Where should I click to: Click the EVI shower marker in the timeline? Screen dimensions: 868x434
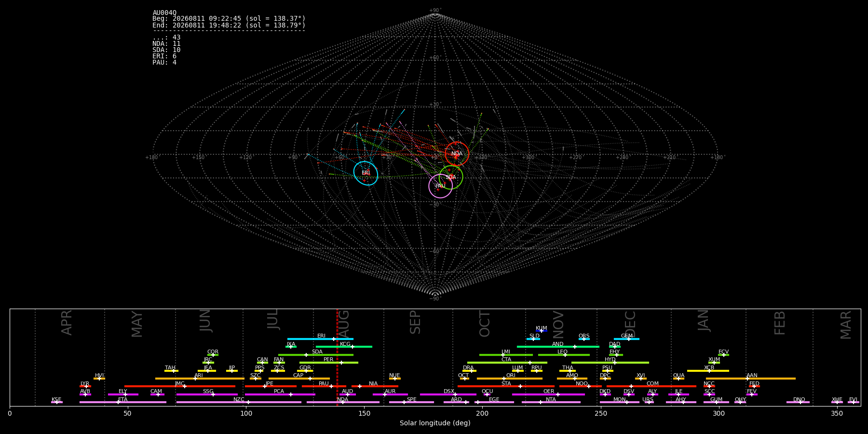(x=853, y=402)
